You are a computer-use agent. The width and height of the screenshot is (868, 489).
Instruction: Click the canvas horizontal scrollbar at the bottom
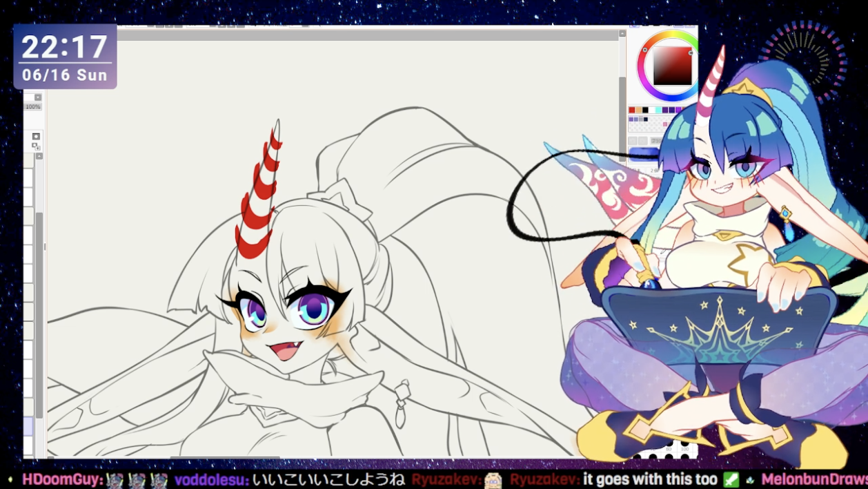pyautogui.click(x=224, y=457)
